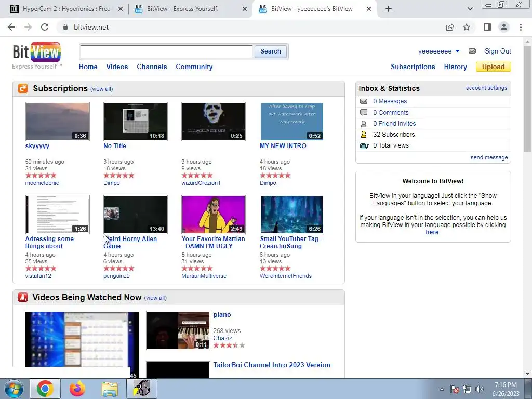Screen dimensions: 532x399
Task: Open File Explorer from the taskbar
Action: [110, 389]
